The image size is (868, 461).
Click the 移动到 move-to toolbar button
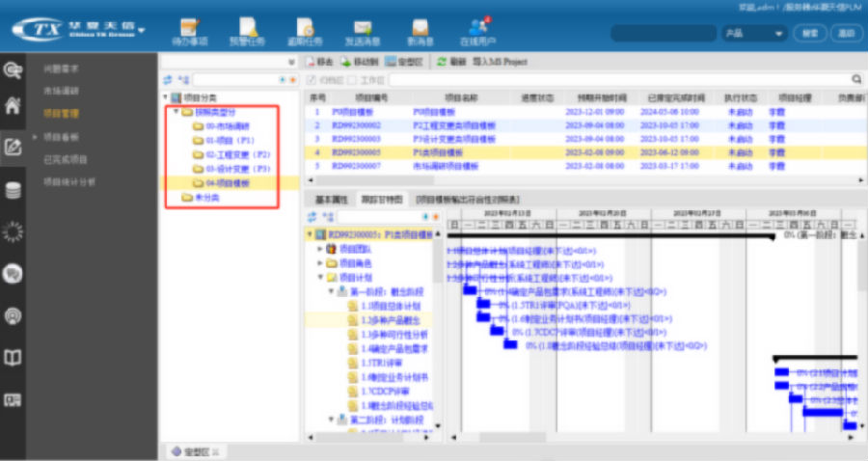(360, 62)
